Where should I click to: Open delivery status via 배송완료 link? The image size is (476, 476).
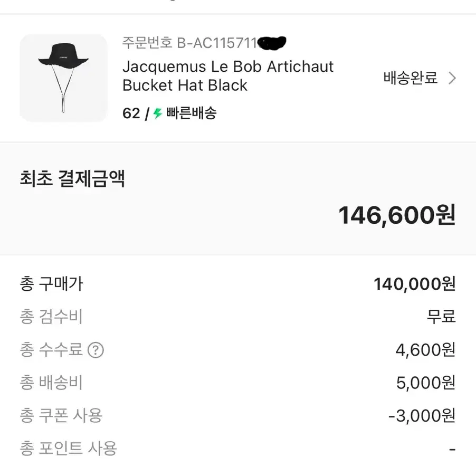[411, 78]
